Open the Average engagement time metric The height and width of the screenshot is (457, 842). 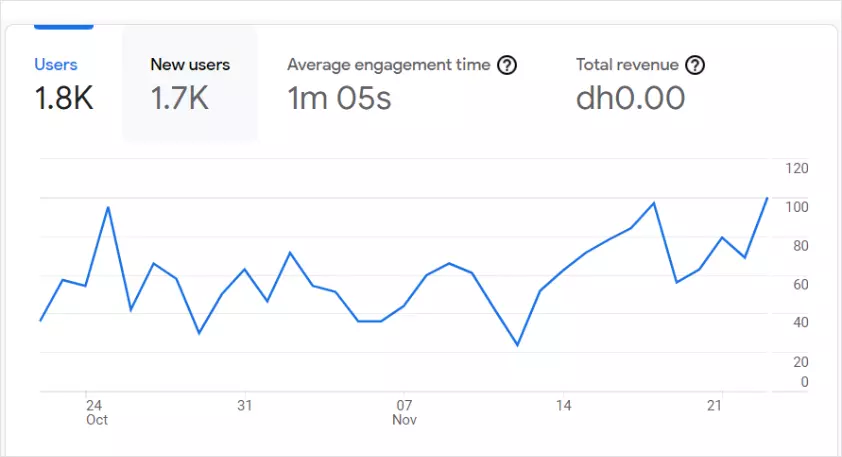tap(389, 65)
